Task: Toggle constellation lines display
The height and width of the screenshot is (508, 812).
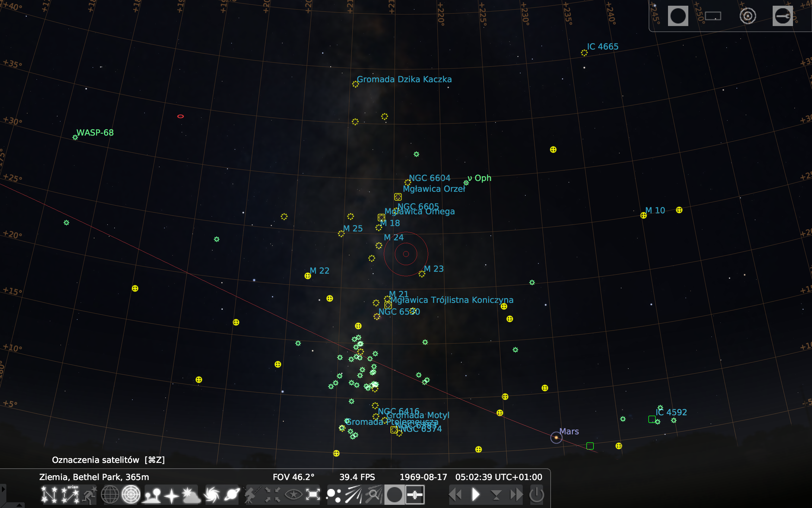Action: pos(49,495)
